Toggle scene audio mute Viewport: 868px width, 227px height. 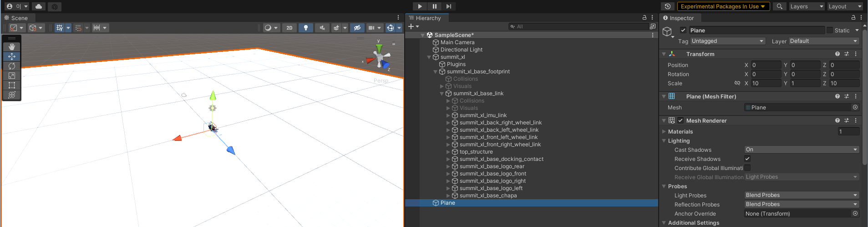coord(322,28)
